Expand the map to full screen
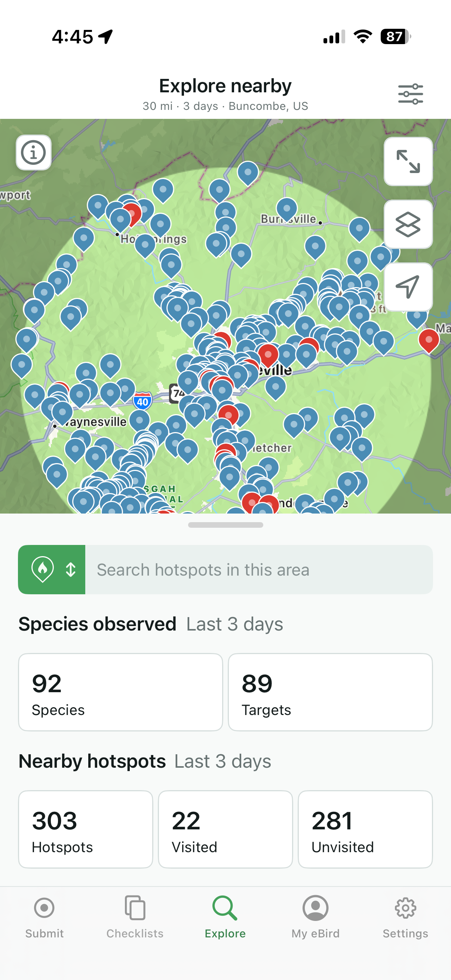The height and width of the screenshot is (980, 451). (408, 161)
